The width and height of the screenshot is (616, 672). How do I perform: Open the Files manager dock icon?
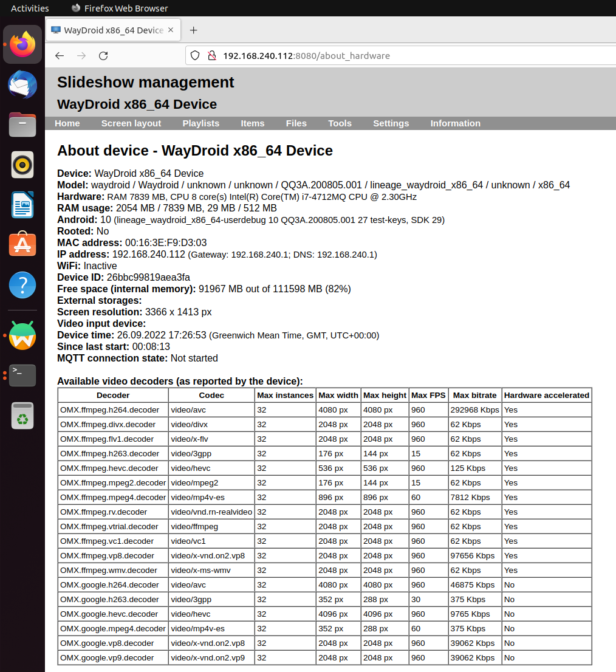[x=22, y=125]
